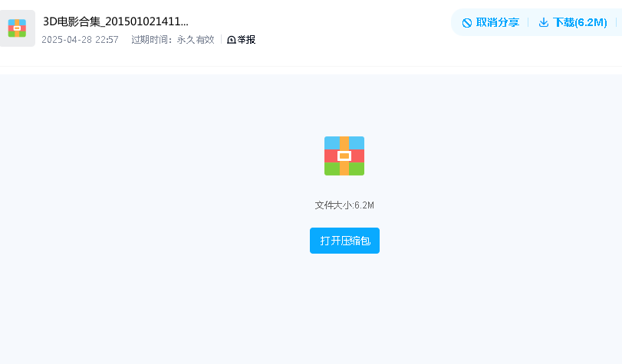Open the archive with 打开压缩包
Image resolution: width=622 pixels, height=364 pixels.
click(x=344, y=241)
